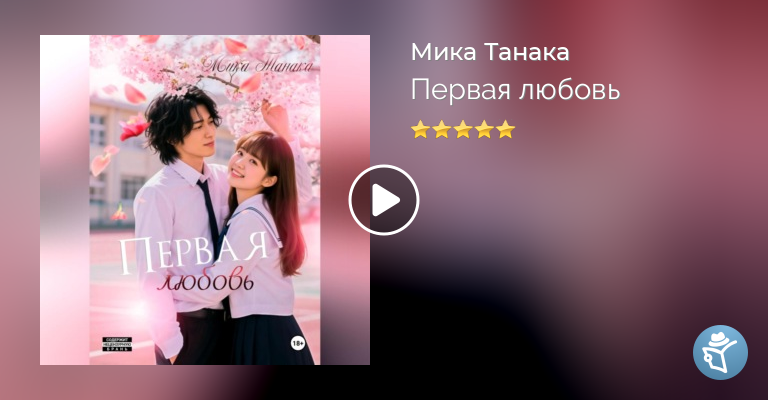
Task: Select the second rating star
Action: point(441,130)
